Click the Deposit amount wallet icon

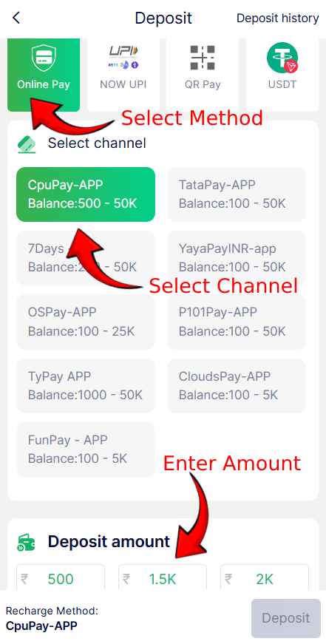coord(27,542)
